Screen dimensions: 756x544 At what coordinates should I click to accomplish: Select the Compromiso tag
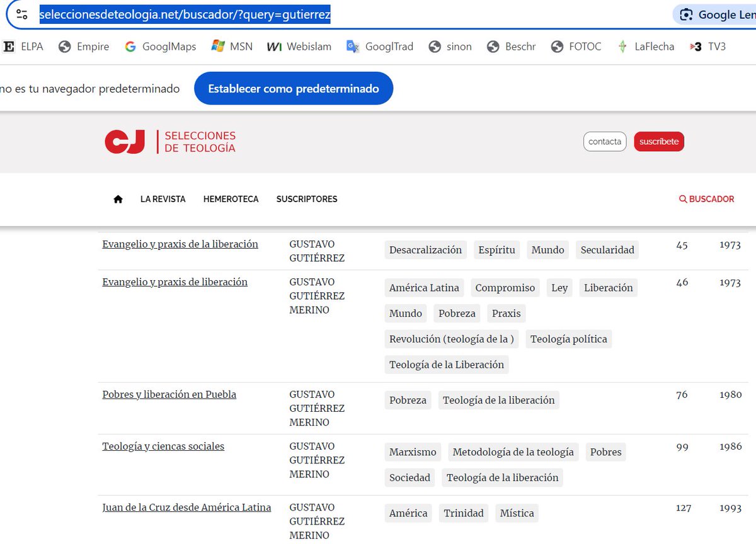click(x=505, y=288)
